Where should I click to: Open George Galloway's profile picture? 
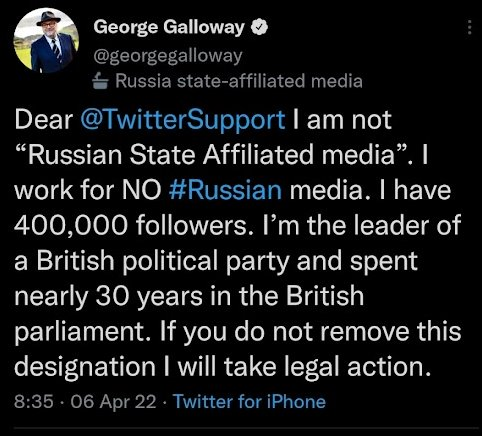click(46, 41)
